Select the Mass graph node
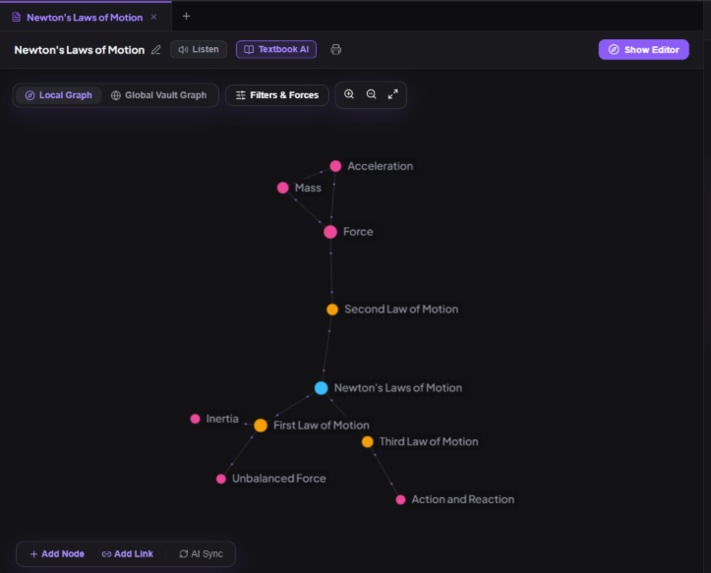This screenshot has height=573, width=711. [x=282, y=188]
